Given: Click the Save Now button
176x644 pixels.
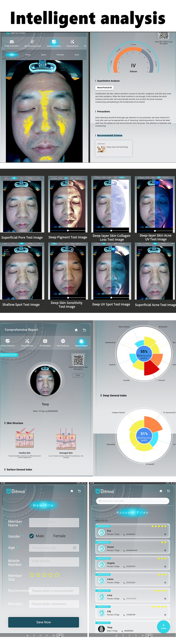Looking at the screenshot, I should 44,622.
